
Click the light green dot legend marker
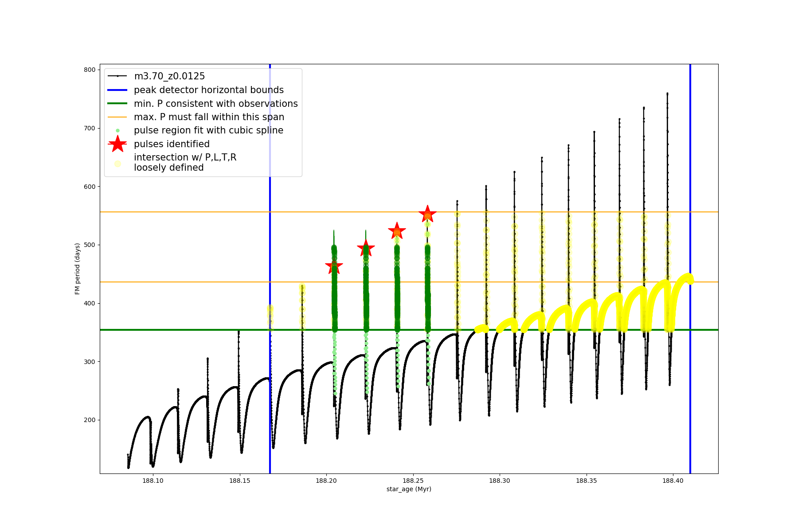[117, 130]
